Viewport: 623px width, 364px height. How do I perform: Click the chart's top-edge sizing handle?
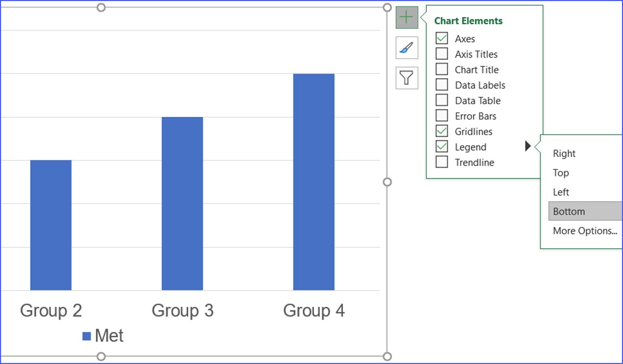tap(101, 7)
